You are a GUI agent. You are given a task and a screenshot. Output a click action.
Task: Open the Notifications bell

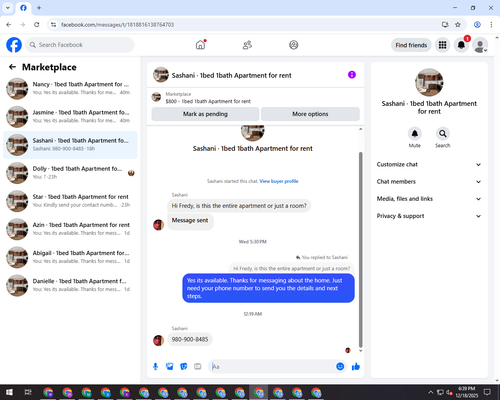[461, 45]
